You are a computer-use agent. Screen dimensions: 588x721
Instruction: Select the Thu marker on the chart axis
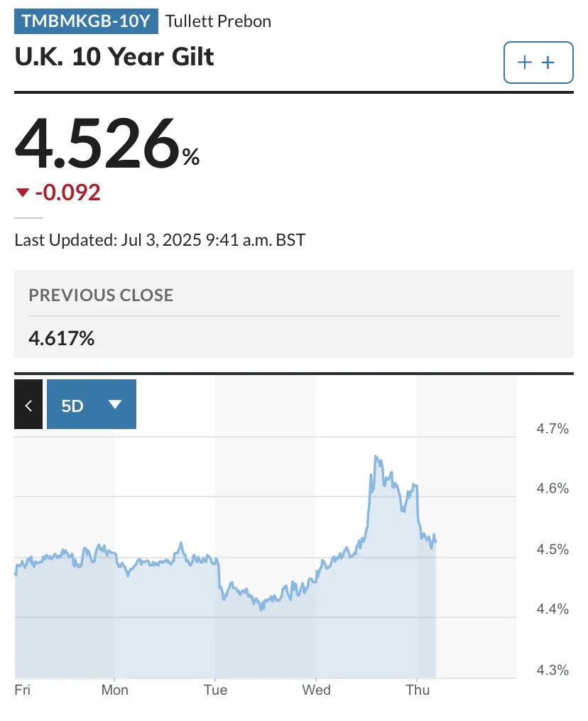(417, 690)
